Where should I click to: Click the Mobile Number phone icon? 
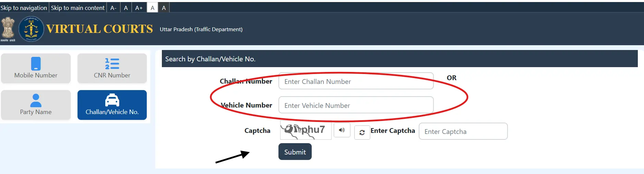36,64
